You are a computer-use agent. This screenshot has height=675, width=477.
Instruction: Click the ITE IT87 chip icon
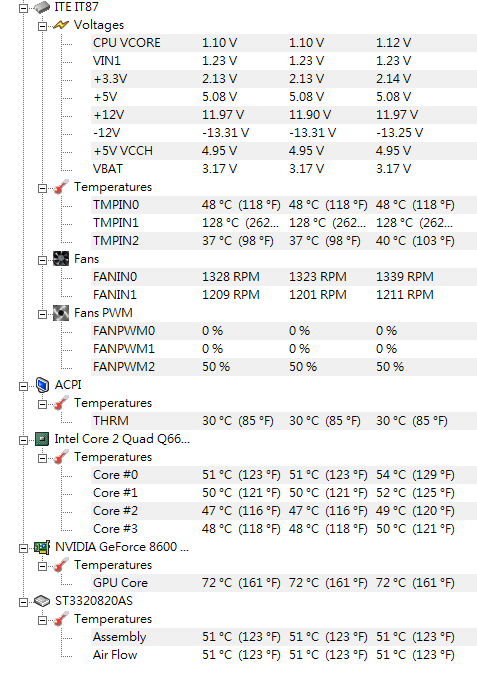(x=42, y=7)
